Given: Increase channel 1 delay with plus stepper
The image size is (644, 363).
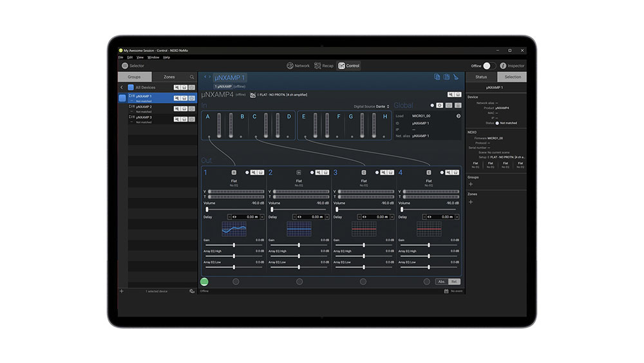Looking at the screenshot, I should click(262, 217).
